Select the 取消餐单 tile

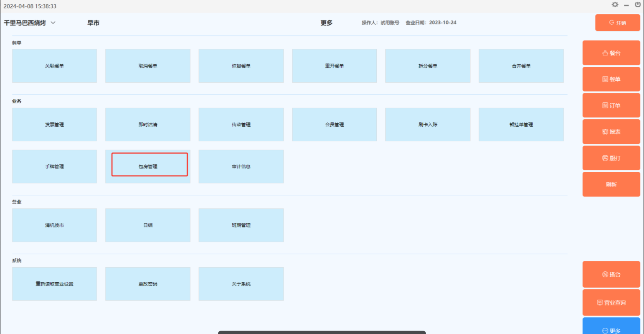148,66
